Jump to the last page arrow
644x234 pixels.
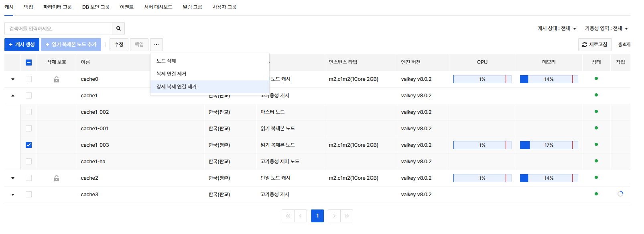click(x=347, y=216)
